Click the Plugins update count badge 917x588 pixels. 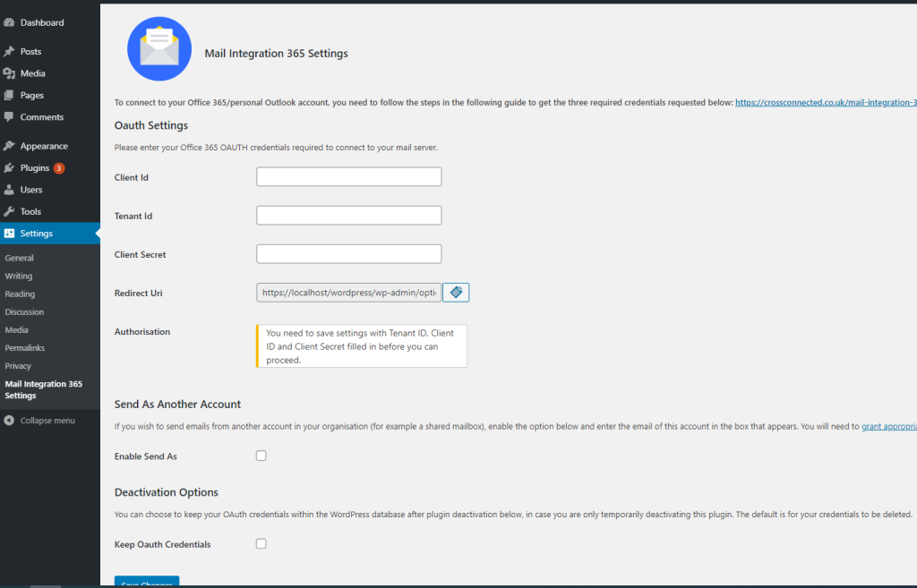[x=58, y=167]
